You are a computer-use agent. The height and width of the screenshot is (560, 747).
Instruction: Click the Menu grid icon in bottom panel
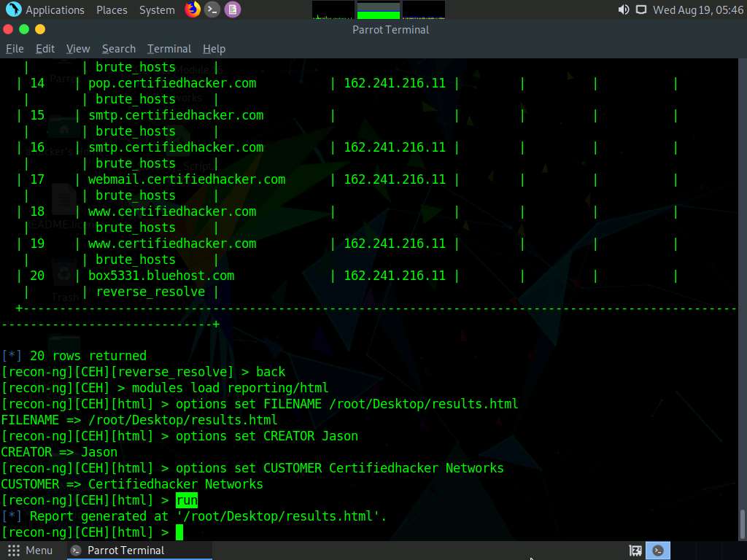[x=14, y=551]
